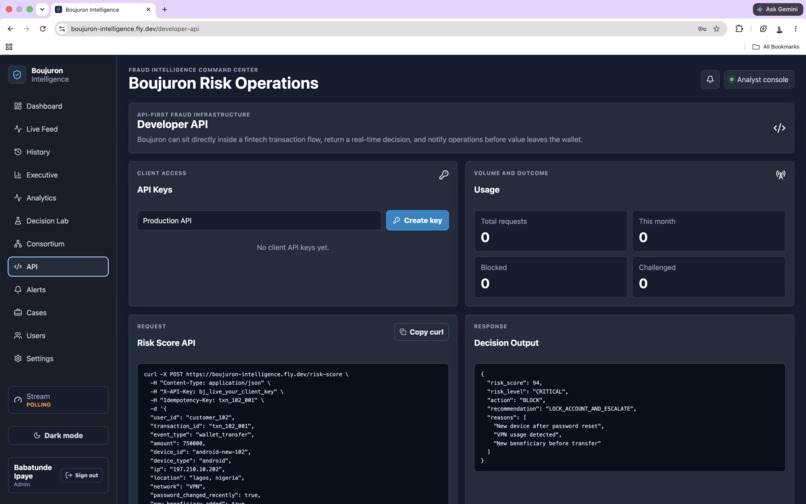This screenshot has height=504, width=806.
Task: Bookmark page with the star icon
Action: click(x=717, y=29)
